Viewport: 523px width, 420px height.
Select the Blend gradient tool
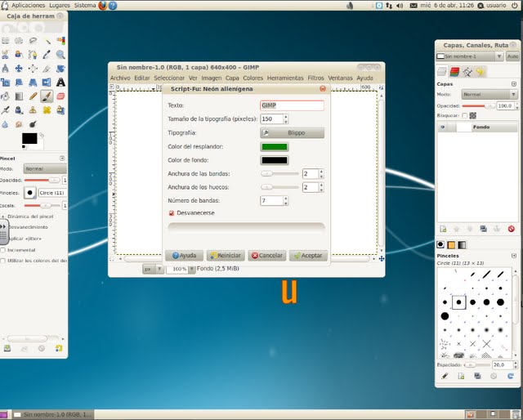pyautogui.click(x=19, y=96)
